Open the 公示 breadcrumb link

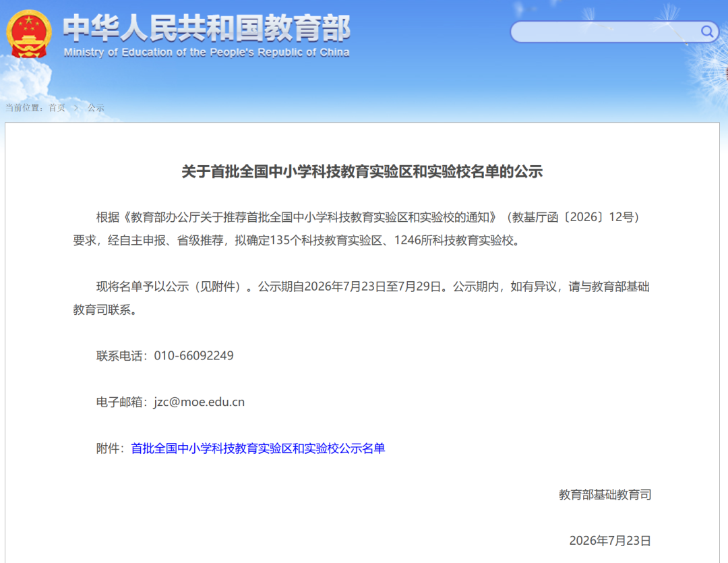[96, 108]
